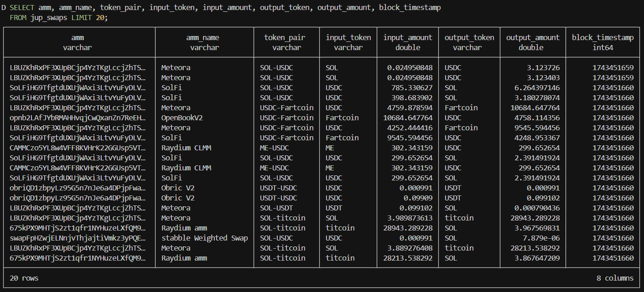Select the amm address starting with swapFpHZ
Viewport: 644px width, 292px height.
(78, 238)
